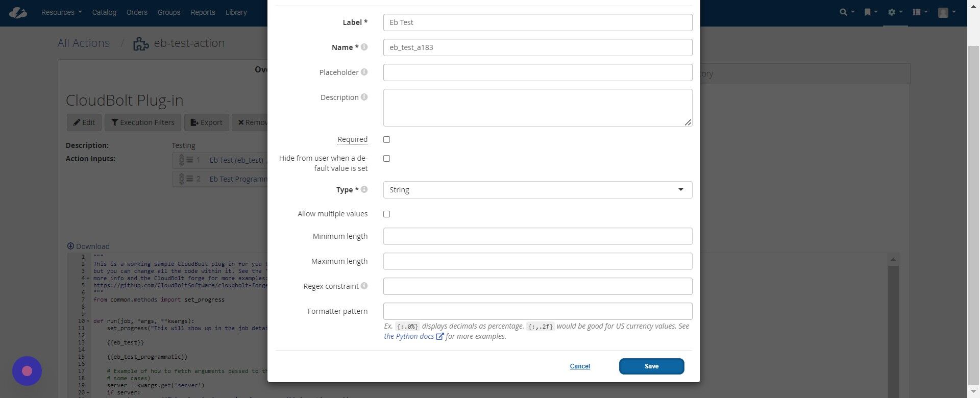This screenshot has height=398, width=980.
Task: Click external link icon beside Python docs
Action: pyautogui.click(x=439, y=336)
